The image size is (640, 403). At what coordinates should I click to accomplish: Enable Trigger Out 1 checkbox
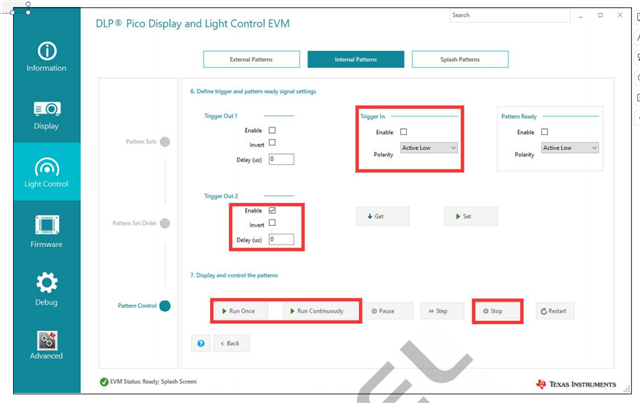coord(272,130)
